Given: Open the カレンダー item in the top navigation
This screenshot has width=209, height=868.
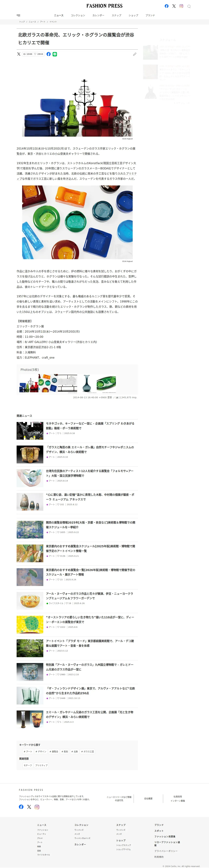Looking at the screenshot, I should [x=98, y=15].
